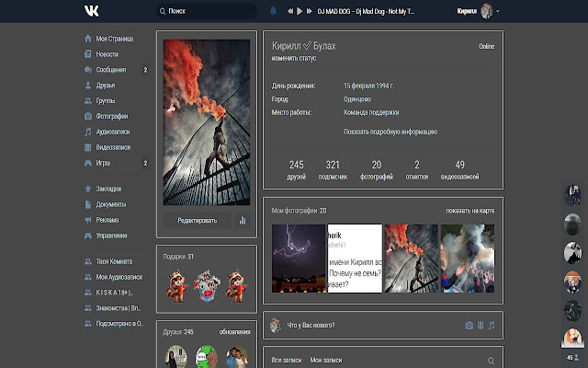Click показать на карте link
Image resolution: width=588 pixels, height=368 pixels.
(469, 211)
